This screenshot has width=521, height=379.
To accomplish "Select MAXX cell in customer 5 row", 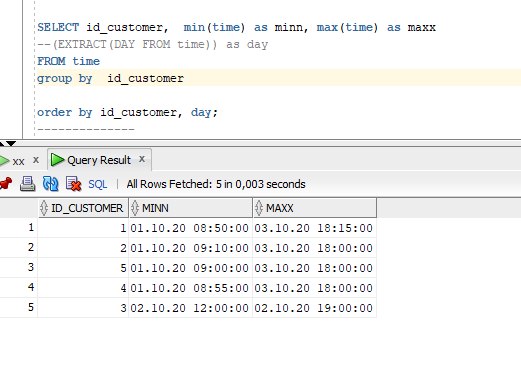I will (x=314, y=268).
